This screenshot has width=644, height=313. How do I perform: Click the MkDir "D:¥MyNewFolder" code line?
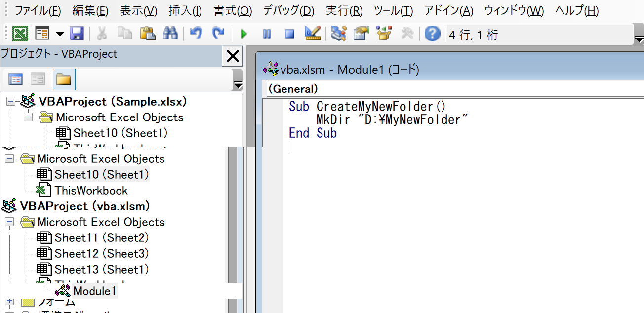click(392, 119)
